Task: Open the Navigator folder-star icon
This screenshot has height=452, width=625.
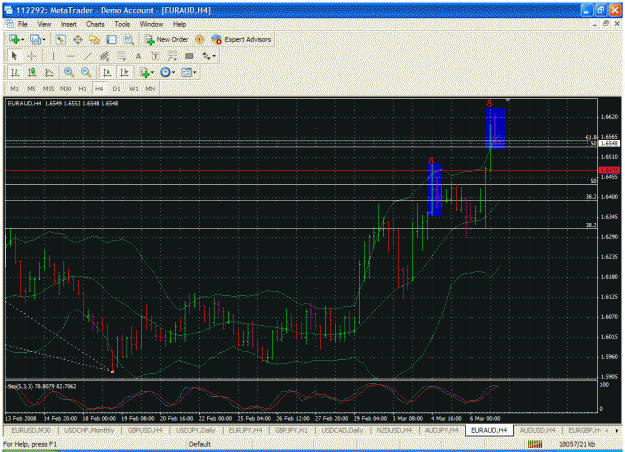Action: pyautogui.click(x=94, y=39)
